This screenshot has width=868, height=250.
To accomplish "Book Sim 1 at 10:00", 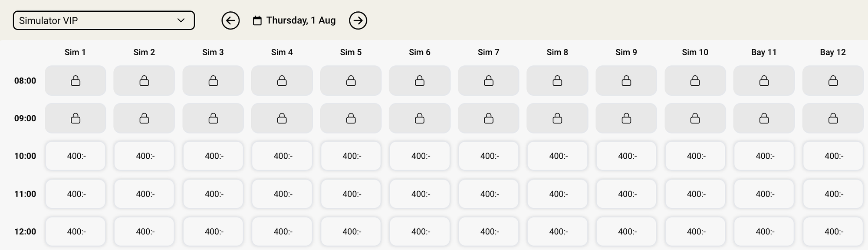I will 76,156.
